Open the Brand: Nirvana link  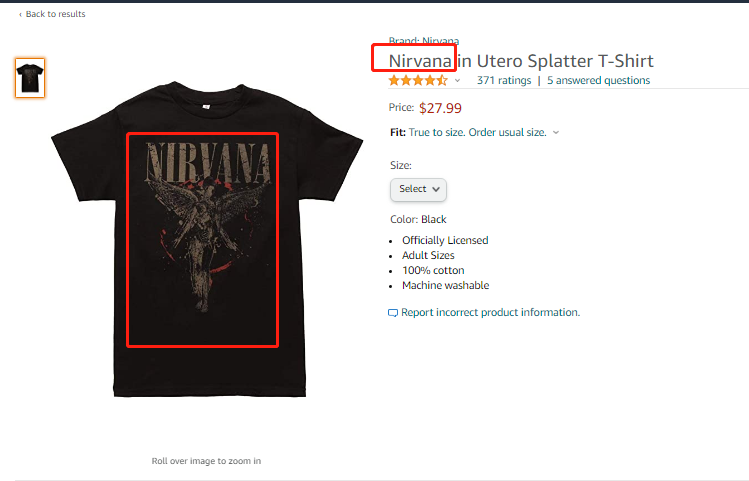(424, 41)
